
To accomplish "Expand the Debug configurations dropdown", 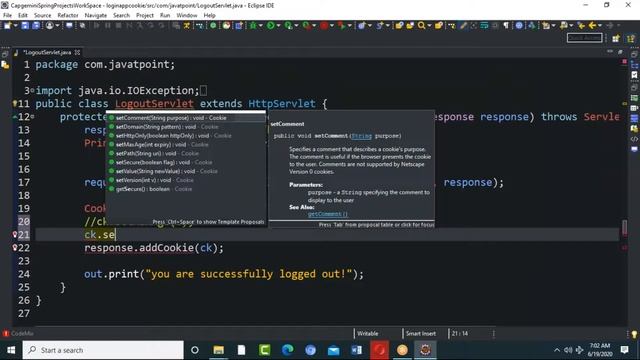I will point(261,25).
